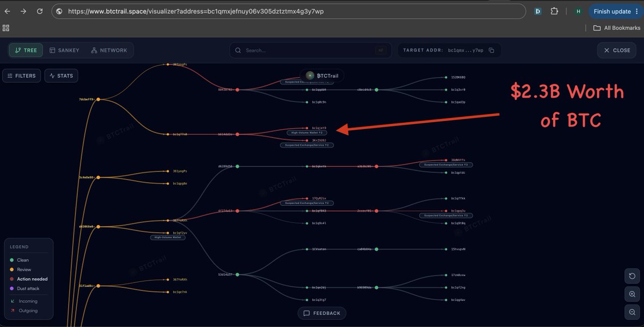Zoom in with the magnifier plus icon
Image resolution: width=644 pixels, height=327 pixels.
[x=632, y=294]
